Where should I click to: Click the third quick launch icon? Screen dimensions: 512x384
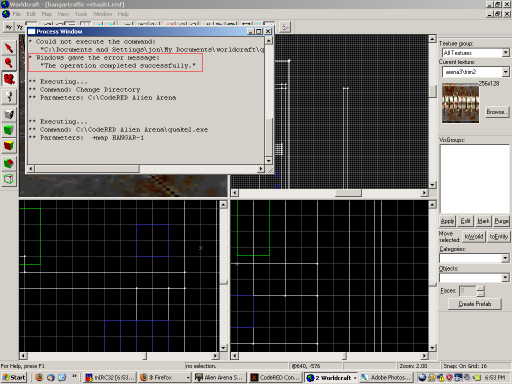(x=62, y=377)
